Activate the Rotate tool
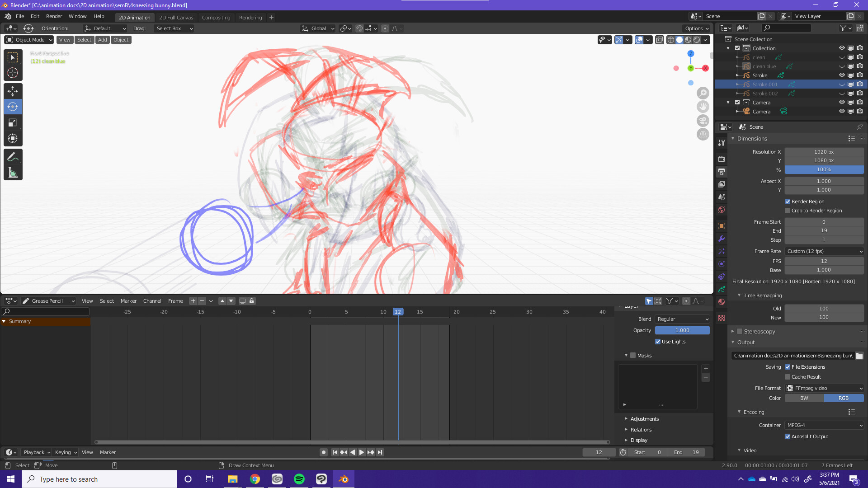 point(13,107)
